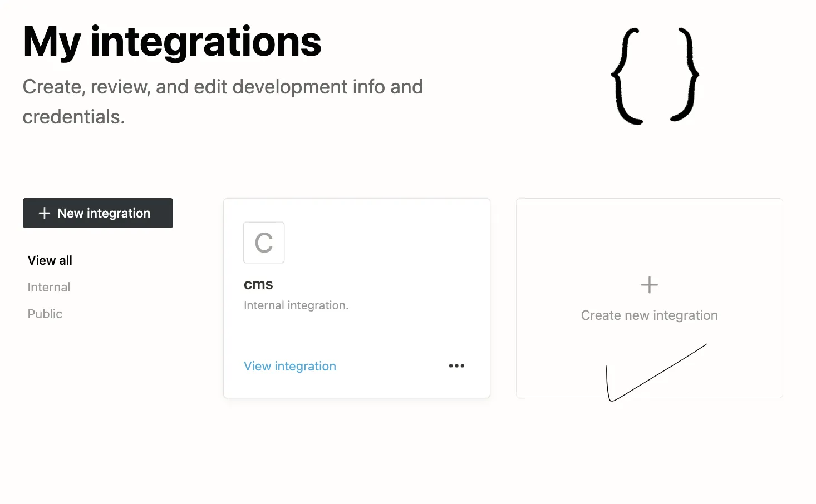Open the ellipsis options menu on cms card
Image resolution: width=816 pixels, height=504 pixels.
click(x=456, y=365)
